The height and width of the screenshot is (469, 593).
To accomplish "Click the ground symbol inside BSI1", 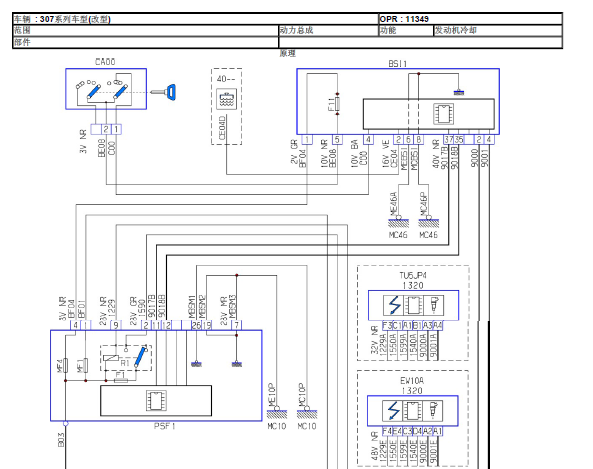I will click(458, 92).
